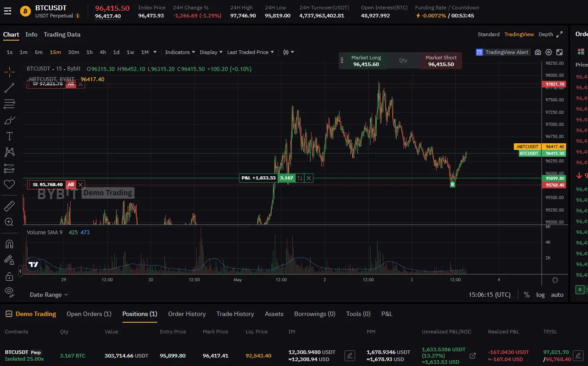The width and height of the screenshot is (588, 366).
Task: Open the Date Range dropdown
Action: click(49, 295)
